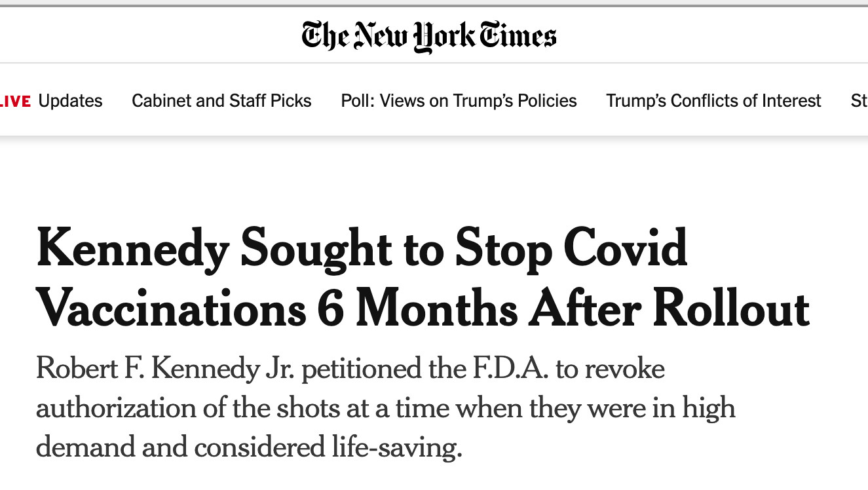Click the red LIVE badge
The height and width of the screenshot is (490, 868).
click(15, 101)
